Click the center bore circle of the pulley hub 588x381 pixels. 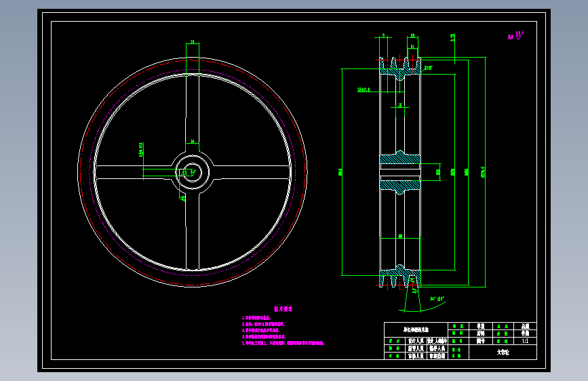(x=193, y=172)
